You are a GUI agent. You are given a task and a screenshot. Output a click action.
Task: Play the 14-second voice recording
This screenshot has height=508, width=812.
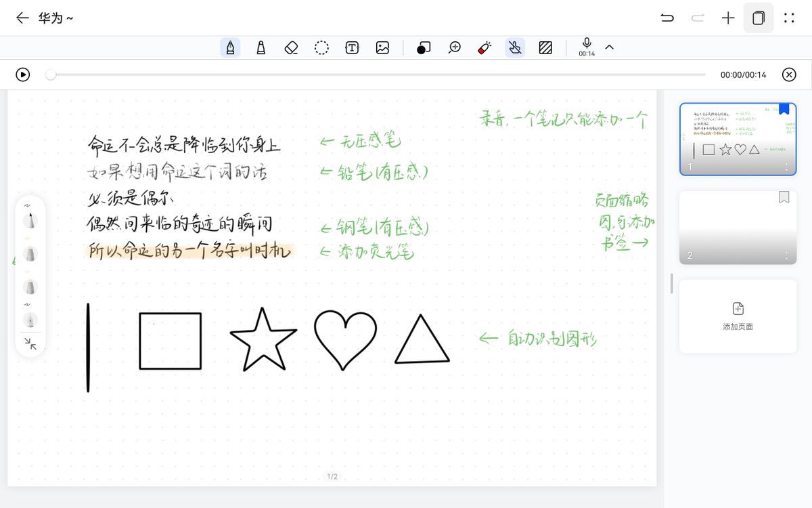(x=22, y=75)
